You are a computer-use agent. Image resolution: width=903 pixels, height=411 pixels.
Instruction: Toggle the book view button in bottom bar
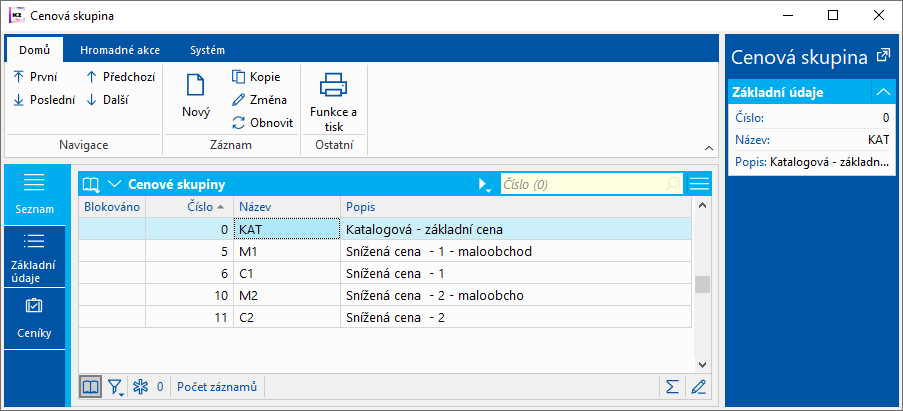91,387
